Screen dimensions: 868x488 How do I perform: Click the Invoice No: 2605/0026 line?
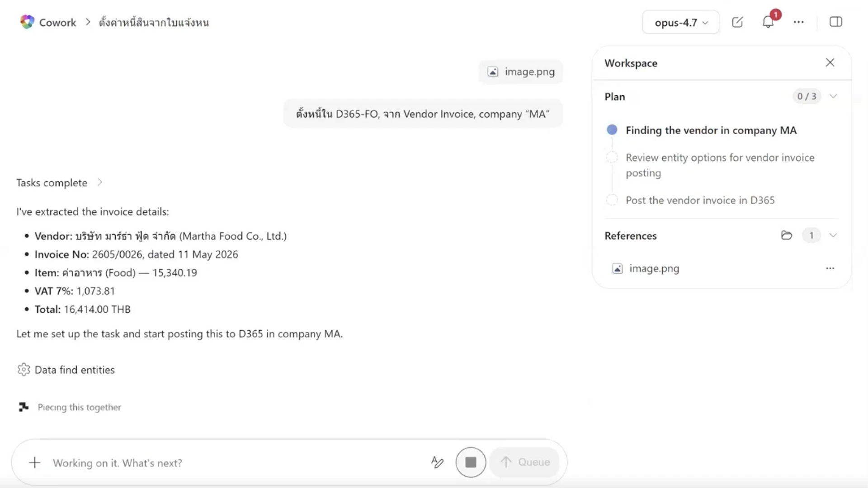pos(136,254)
